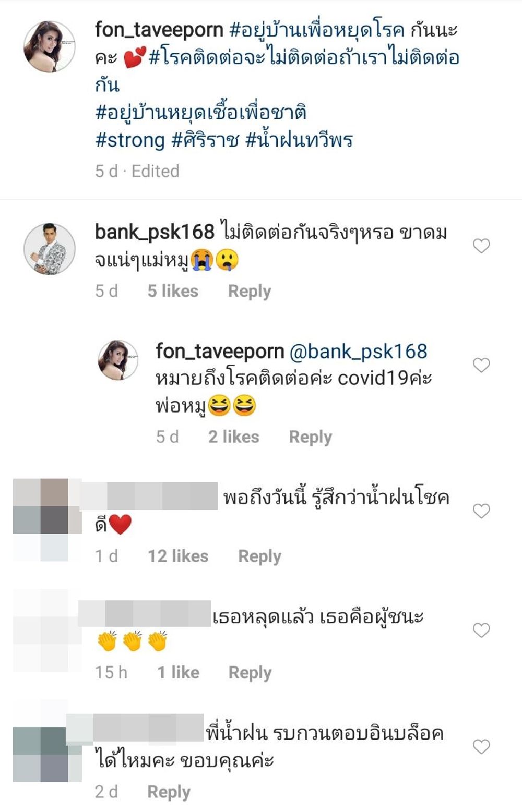View the 5 likes on bank_psk168's comment
Image resolution: width=522 pixels, height=812 pixels.
(173, 291)
